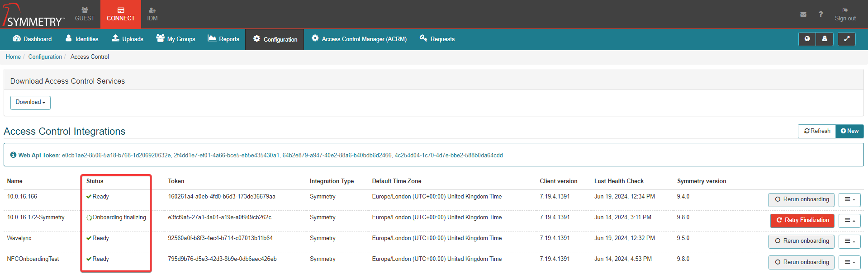Click the Access Control Integrations heading
Image resolution: width=868 pixels, height=274 pixels.
tap(65, 131)
